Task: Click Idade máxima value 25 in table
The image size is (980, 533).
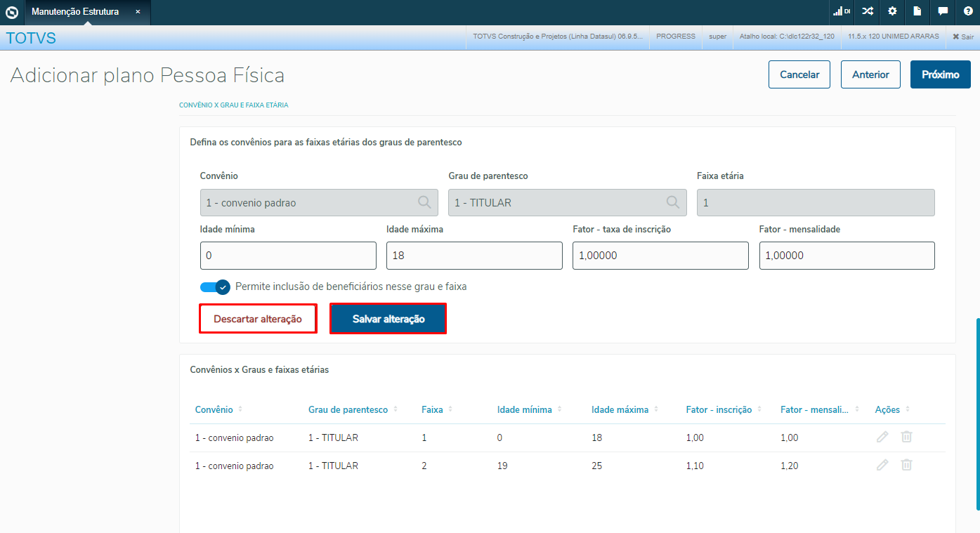Action: point(597,466)
